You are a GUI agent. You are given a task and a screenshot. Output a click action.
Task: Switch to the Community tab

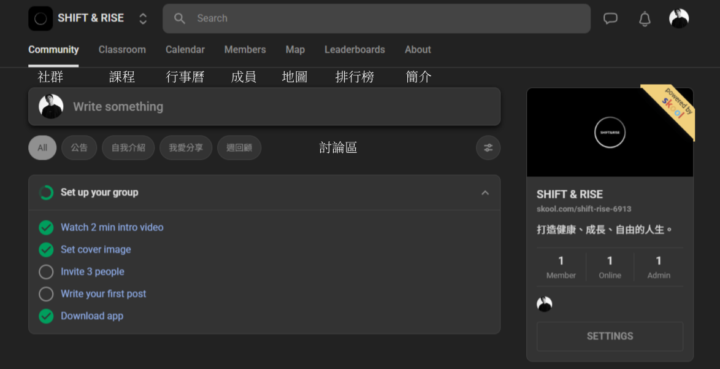(53, 50)
